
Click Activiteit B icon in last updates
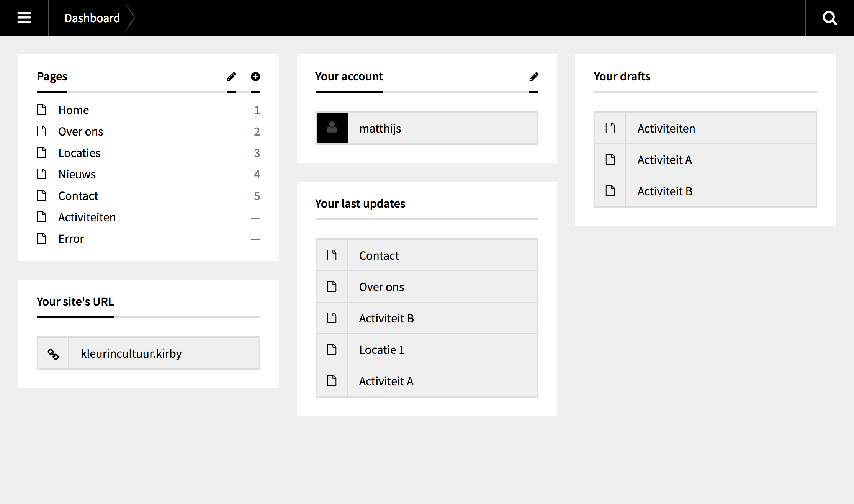332,318
